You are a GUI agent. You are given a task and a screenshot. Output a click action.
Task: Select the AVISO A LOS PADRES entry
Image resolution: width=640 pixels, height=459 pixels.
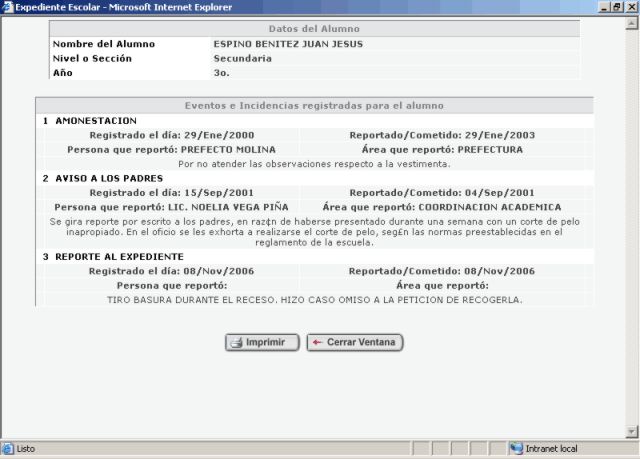point(103,178)
